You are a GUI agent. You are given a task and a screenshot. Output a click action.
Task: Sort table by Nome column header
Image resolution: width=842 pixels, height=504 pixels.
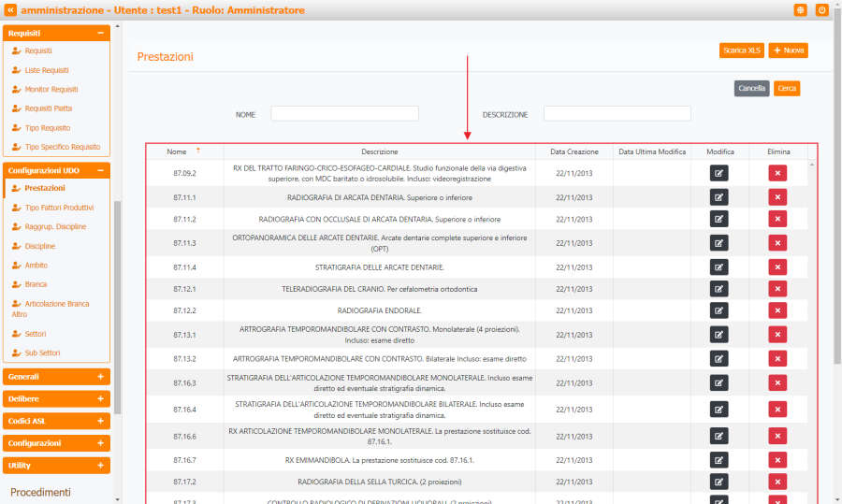coord(178,151)
